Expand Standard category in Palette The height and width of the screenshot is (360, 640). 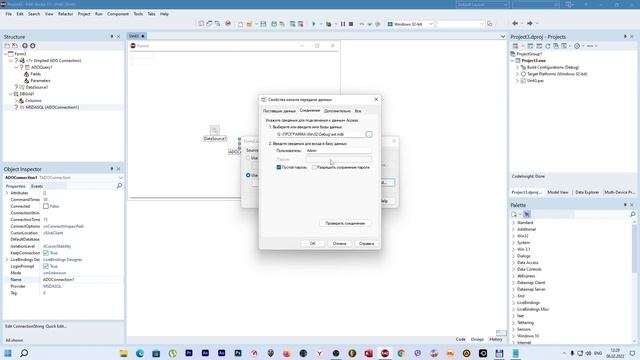pyautogui.click(x=513, y=223)
